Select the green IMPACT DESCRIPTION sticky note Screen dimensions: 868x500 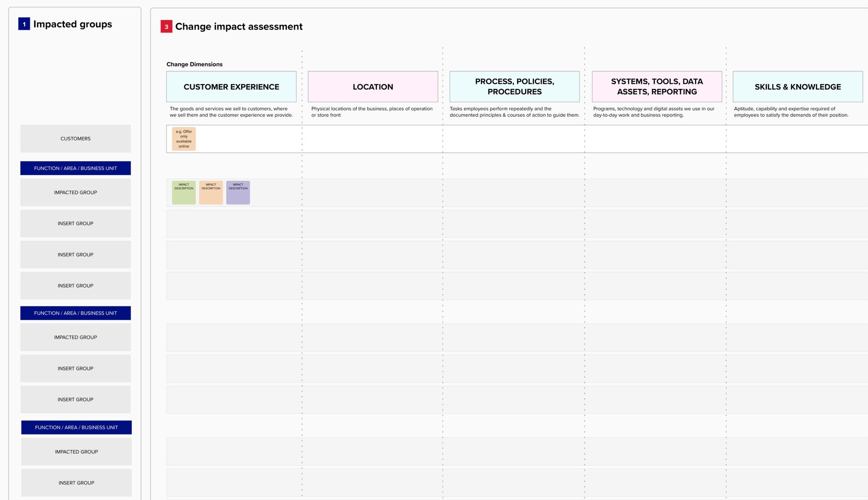184,192
